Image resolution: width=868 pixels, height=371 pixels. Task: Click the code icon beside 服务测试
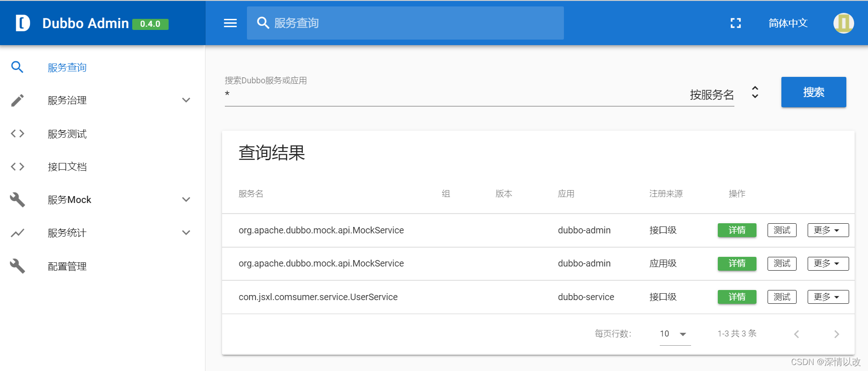(18, 133)
